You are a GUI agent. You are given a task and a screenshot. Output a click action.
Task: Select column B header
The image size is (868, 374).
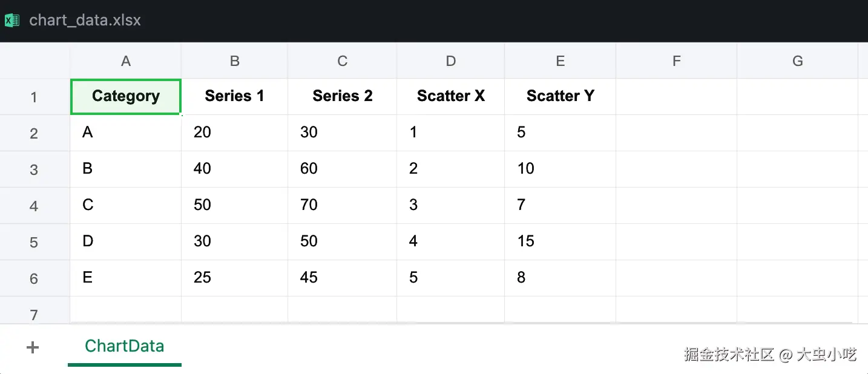pyautogui.click(x=235, y=61)
